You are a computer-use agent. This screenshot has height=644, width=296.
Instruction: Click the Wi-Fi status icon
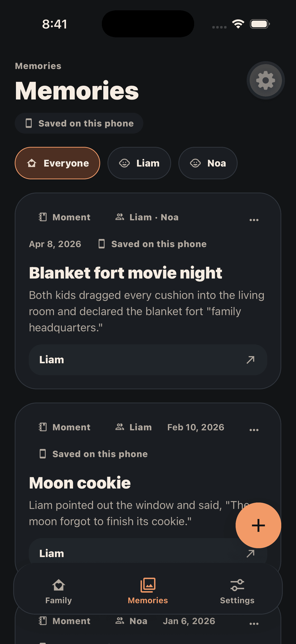[x=238, y=24]
